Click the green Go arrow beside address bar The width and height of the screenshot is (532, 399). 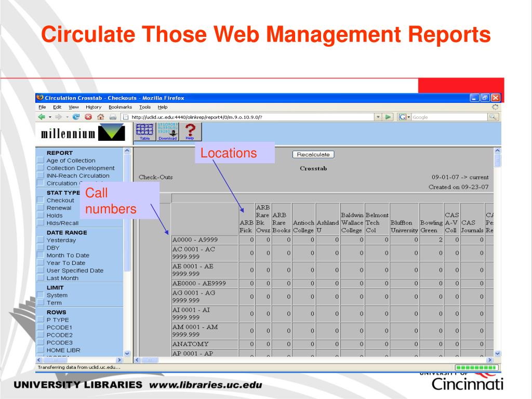[388, 117]
